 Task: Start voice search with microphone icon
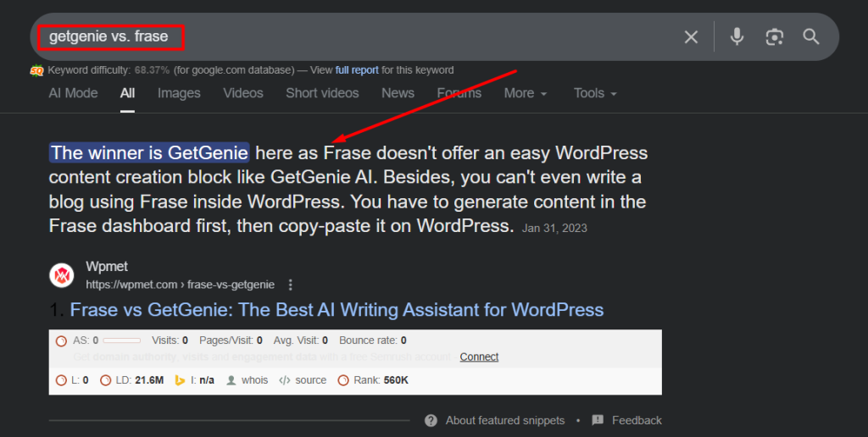coord(737,36)
